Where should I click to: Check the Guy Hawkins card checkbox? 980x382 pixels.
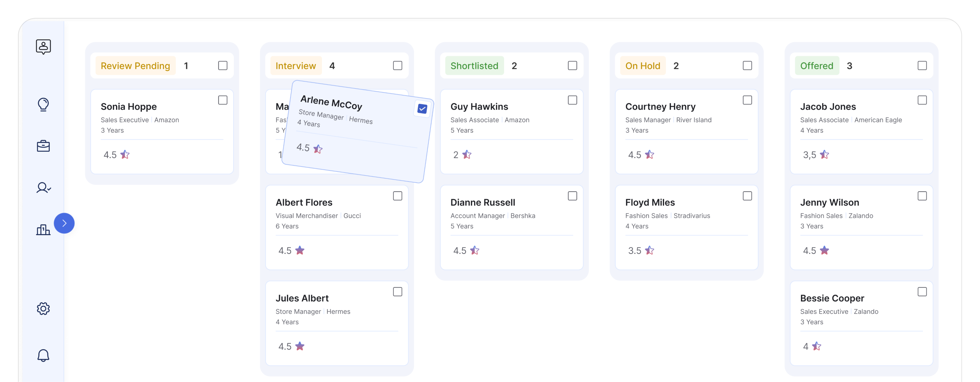click(x=573, y=100)
